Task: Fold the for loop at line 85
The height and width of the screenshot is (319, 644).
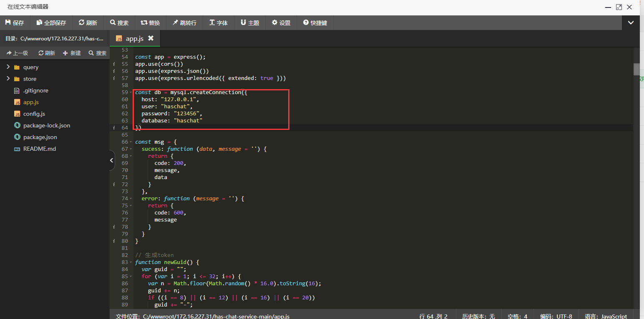Action: (131, 277)
